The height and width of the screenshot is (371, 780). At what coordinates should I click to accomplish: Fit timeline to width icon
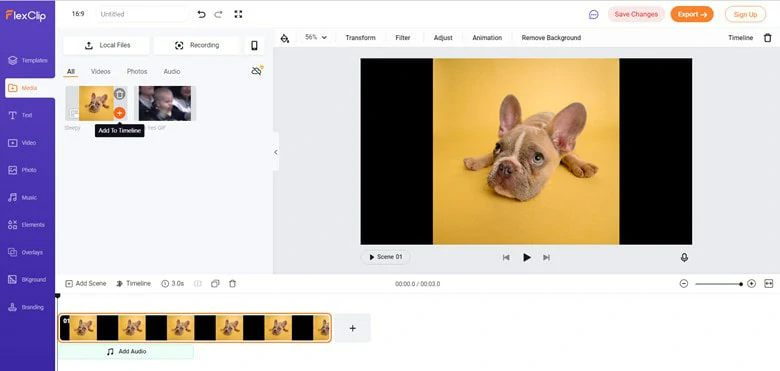(x=769, y=283)
